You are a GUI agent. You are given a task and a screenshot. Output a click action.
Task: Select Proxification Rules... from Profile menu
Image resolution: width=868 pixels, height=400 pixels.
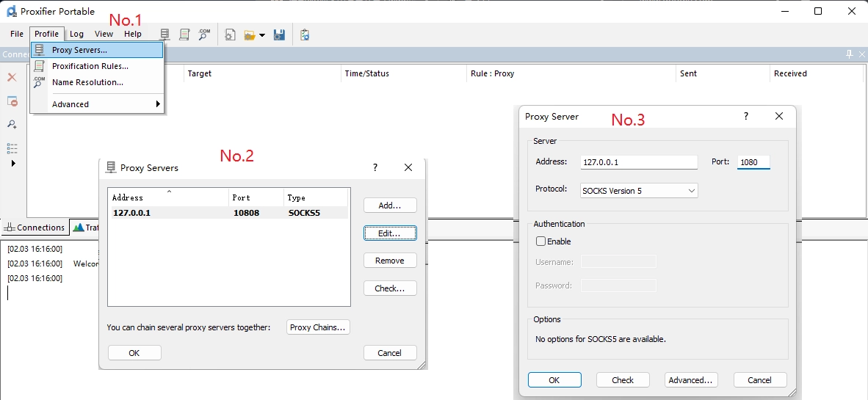[90, 66]
